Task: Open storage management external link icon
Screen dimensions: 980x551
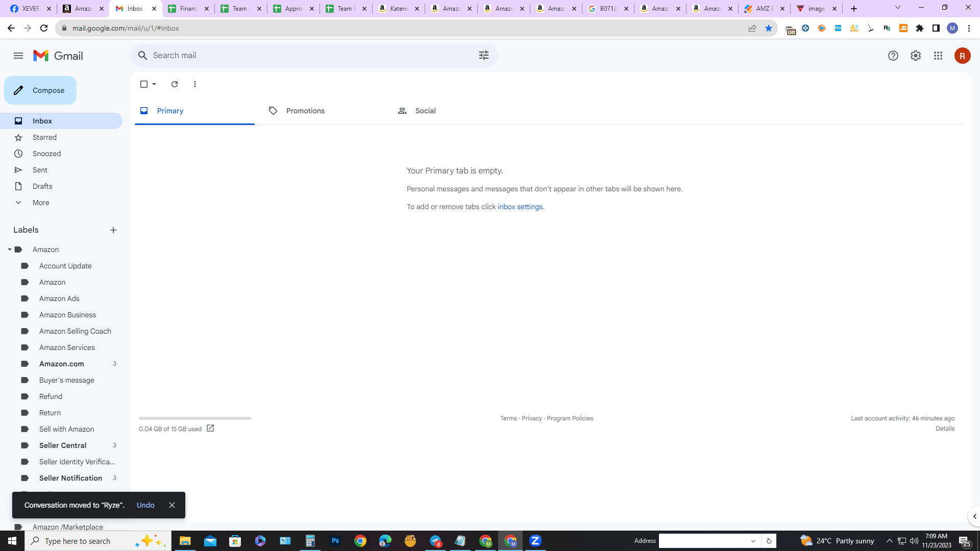Action: click(210, 429)
